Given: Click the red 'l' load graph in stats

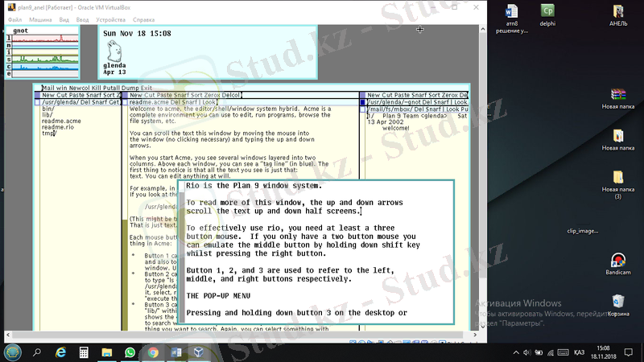Looking at the screenshot, I should (45, 39).
